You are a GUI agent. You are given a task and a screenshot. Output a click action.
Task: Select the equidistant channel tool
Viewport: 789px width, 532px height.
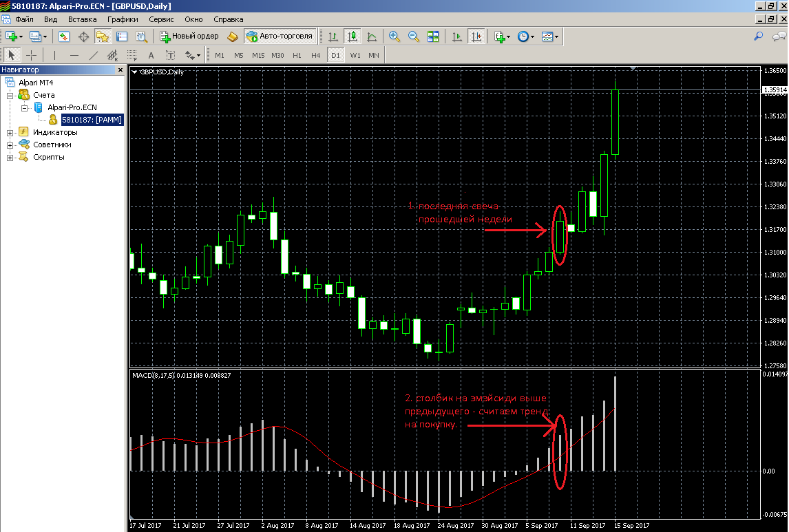point(112,55)
